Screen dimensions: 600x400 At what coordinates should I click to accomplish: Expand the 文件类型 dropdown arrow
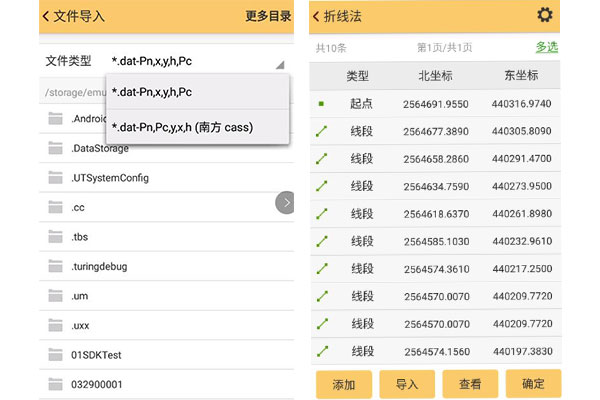(278, 64)
